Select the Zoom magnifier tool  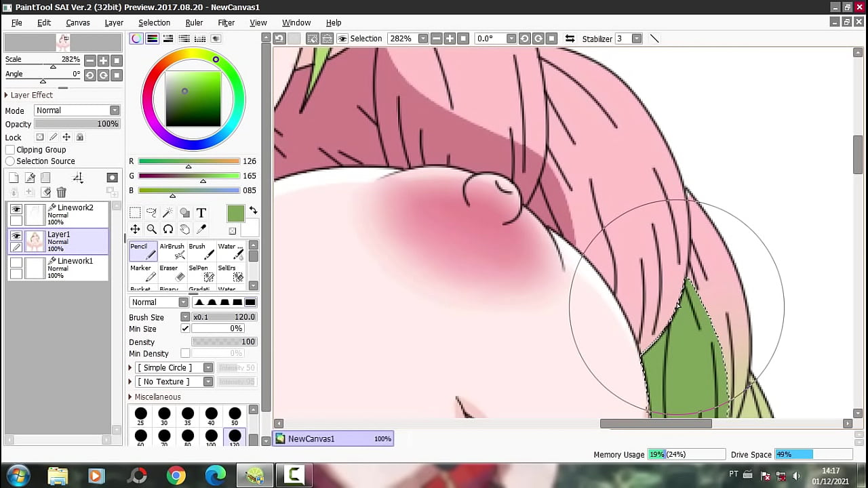(152, 230)
